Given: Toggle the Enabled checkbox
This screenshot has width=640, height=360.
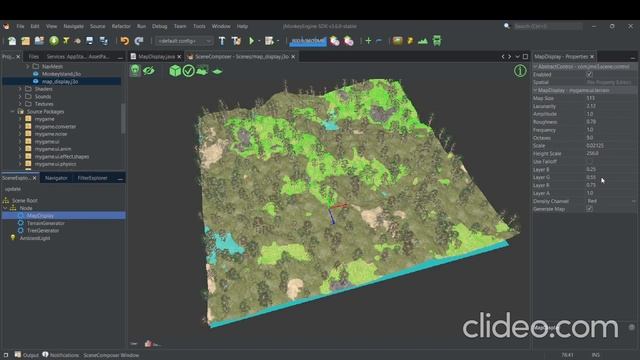Looking at the screenshot, I should [x=589, y=74].
